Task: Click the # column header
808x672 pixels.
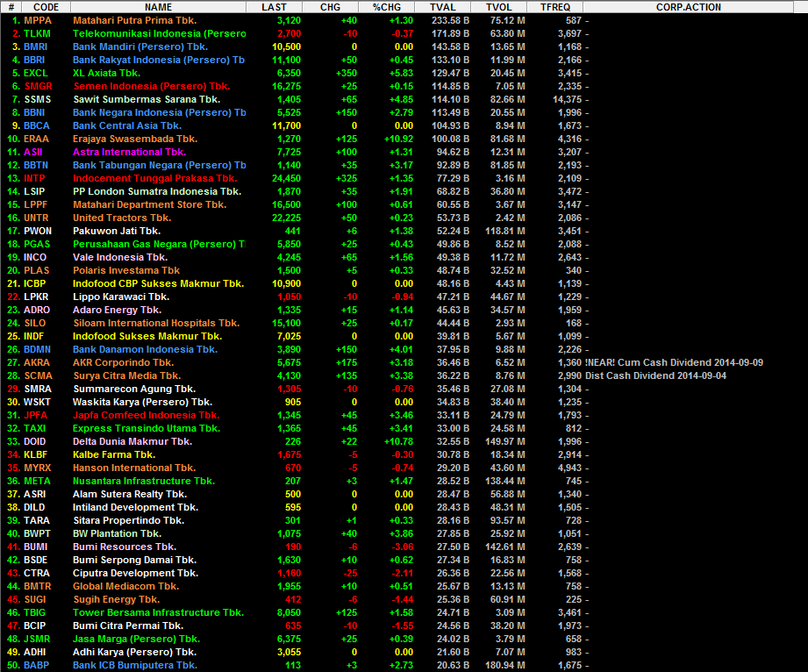Action: [x=11, y=7]
